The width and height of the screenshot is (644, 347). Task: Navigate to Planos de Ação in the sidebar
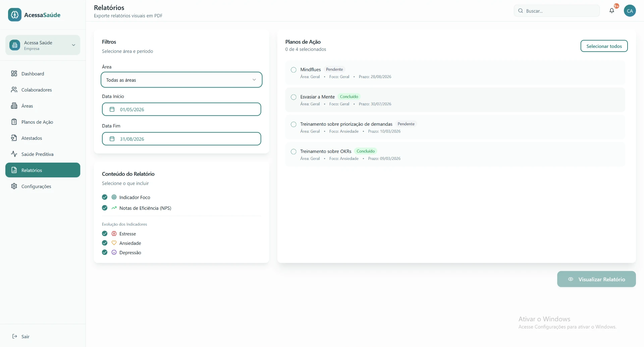tap(43, 122)
